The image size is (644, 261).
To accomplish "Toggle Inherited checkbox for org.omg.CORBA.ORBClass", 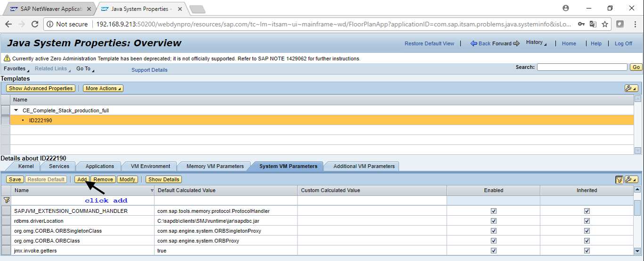I will (x=587, y=241).
